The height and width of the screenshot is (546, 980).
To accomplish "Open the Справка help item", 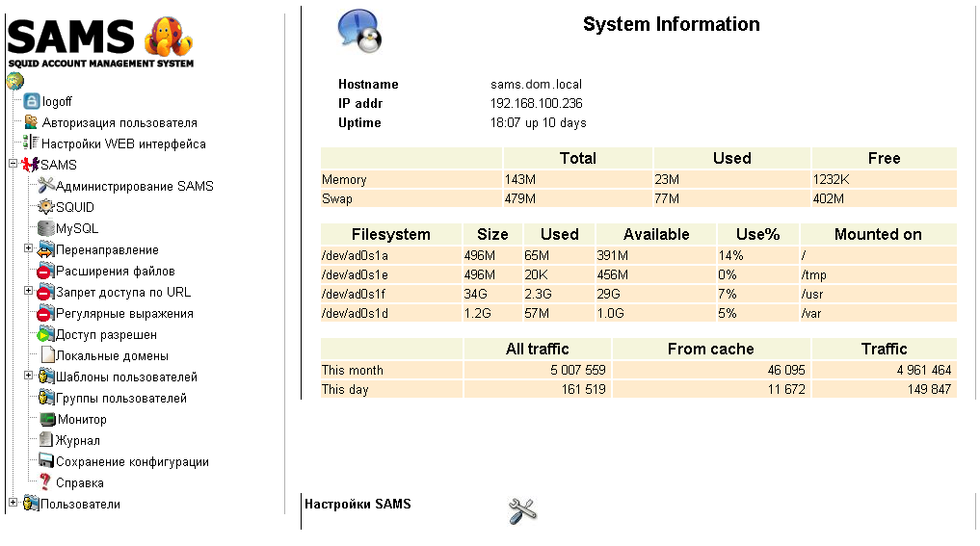I will 79,482.
